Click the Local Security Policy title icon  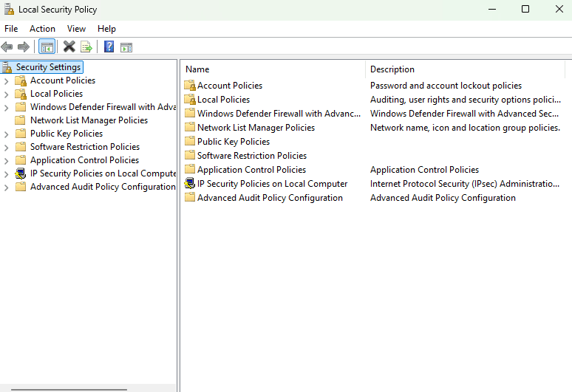9,9
